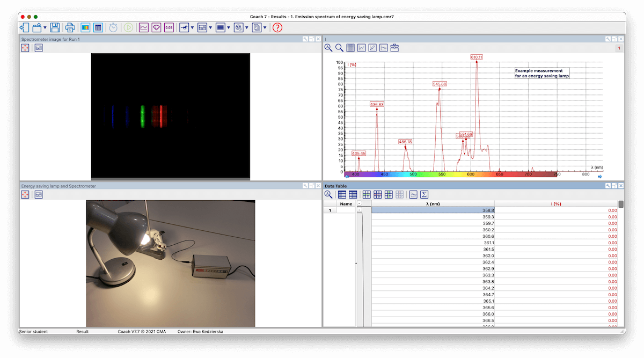Open Help with the question mark button
This screenshot has width=644, height=358.
(277, 27)
